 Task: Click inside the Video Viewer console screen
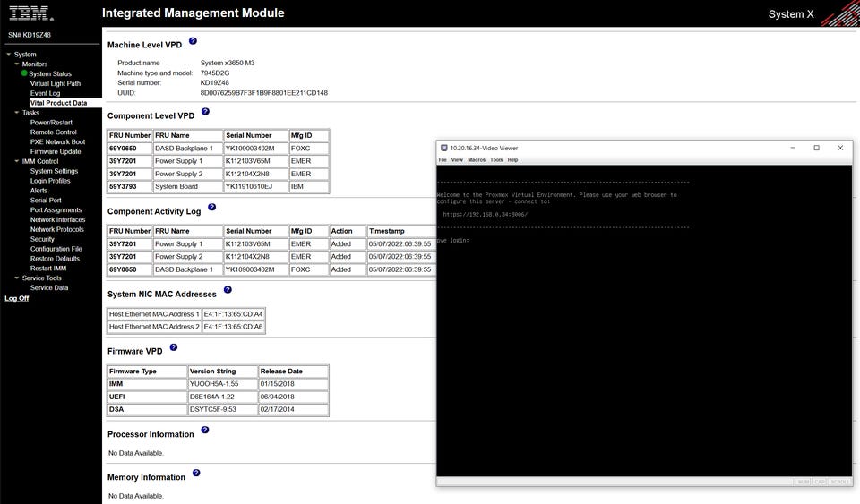[x=644, y=320]
